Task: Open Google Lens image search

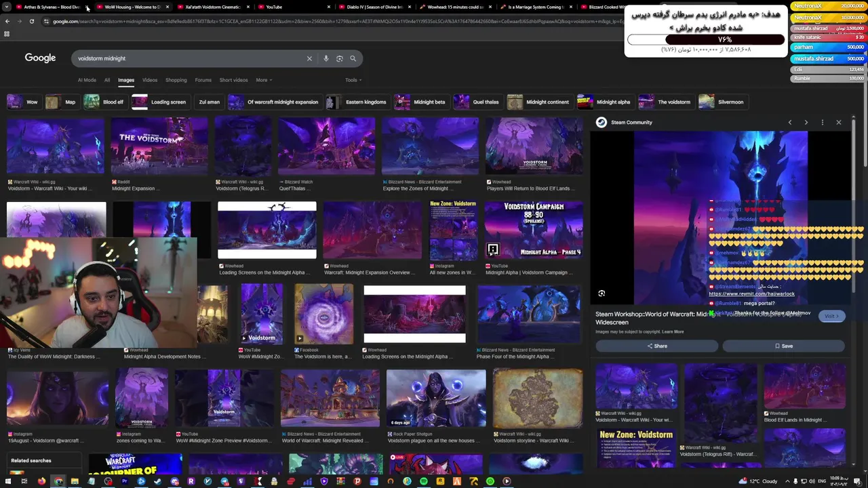Action: [x=340, y=58]
